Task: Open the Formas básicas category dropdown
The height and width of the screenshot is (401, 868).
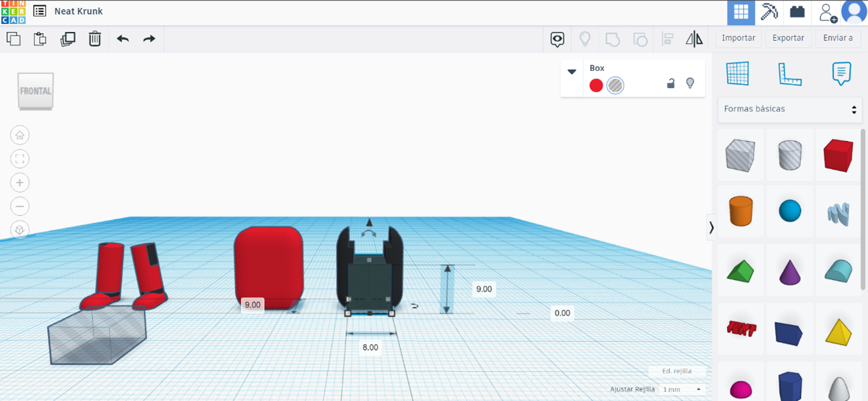Action: click(789, 109)
